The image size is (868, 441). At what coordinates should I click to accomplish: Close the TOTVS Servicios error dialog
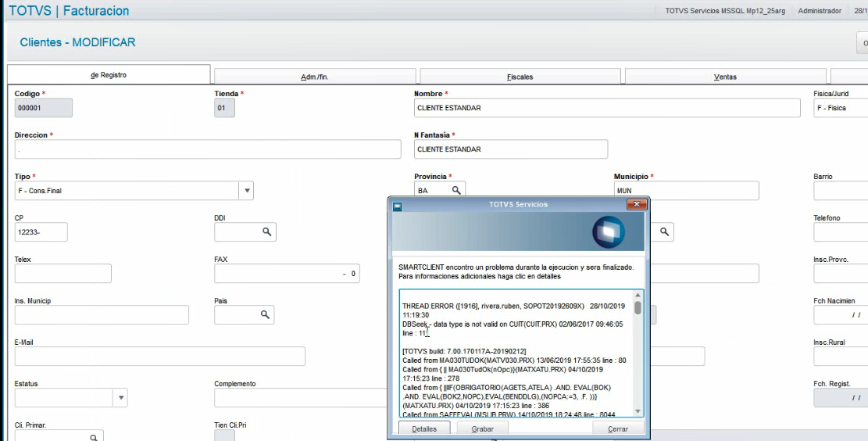tap(637, 204)
